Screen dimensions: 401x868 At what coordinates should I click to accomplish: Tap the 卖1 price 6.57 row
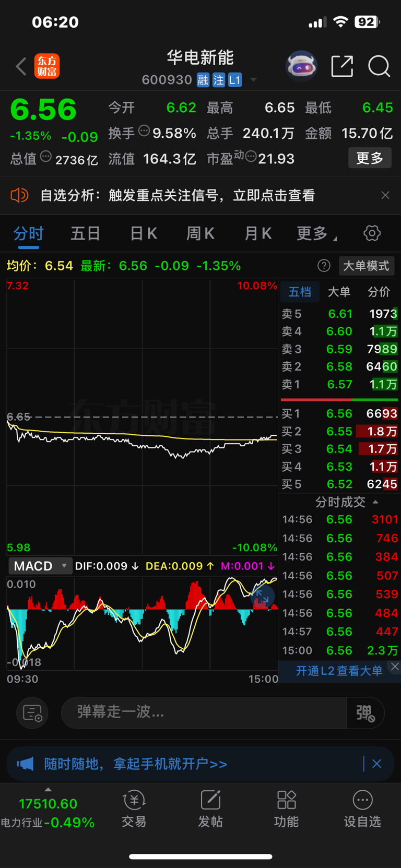coord(339,384)
